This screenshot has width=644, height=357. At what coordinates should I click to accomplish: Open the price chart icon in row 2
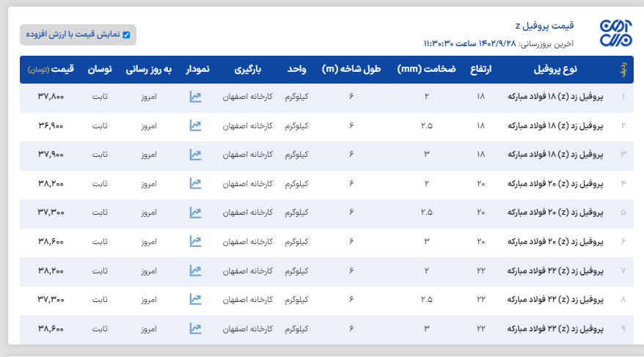click(195, 125)
